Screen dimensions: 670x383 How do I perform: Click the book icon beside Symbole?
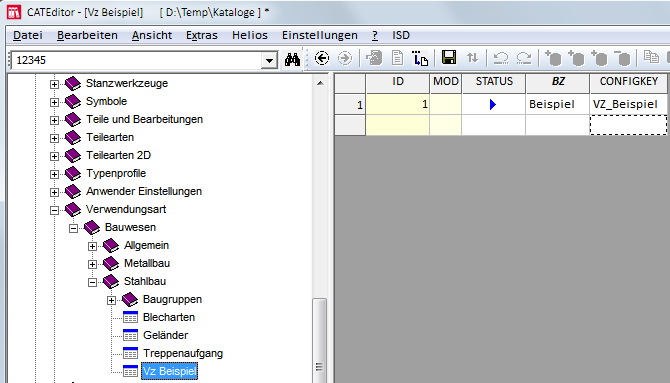coord(73,101)
